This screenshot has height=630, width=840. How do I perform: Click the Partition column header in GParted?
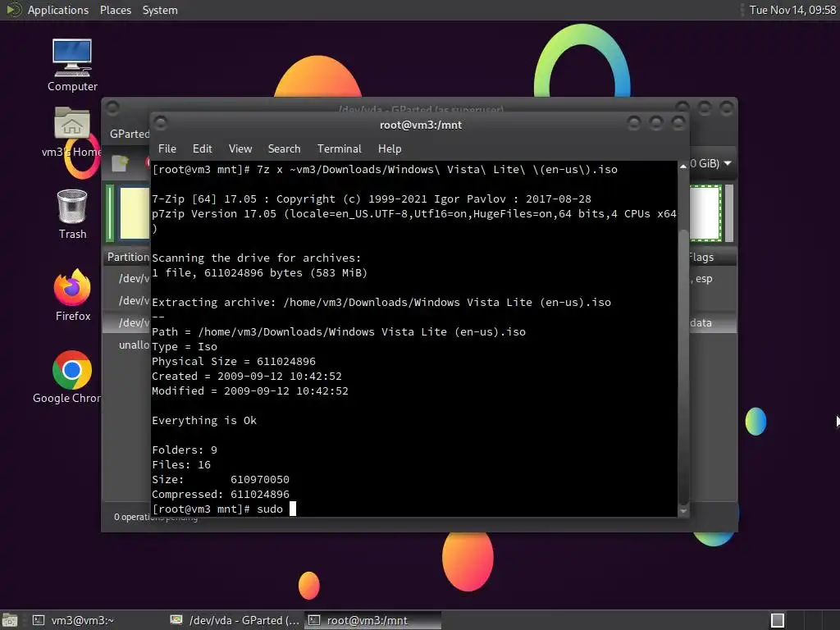128,257
